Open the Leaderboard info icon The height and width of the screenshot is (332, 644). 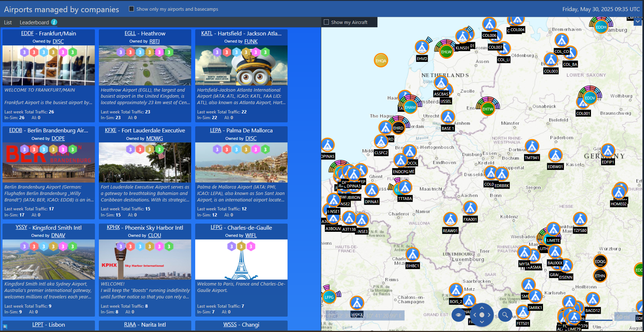pyautogui.click(x=54, y=22)
